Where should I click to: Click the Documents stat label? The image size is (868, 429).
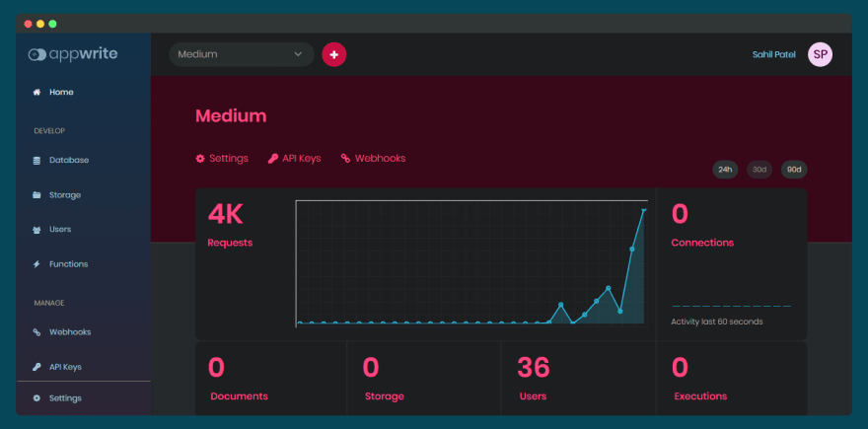point(239,396)
